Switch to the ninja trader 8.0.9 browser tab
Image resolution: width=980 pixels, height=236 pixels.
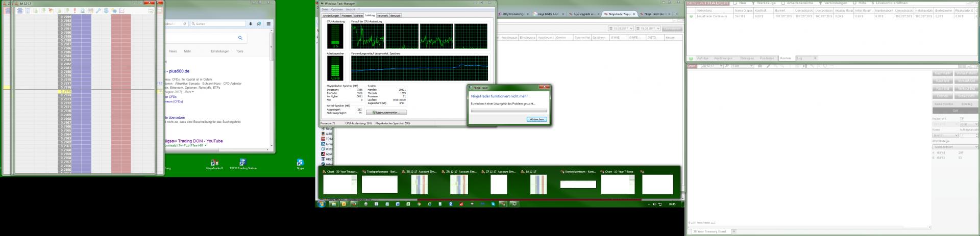(x=549, y=14)
